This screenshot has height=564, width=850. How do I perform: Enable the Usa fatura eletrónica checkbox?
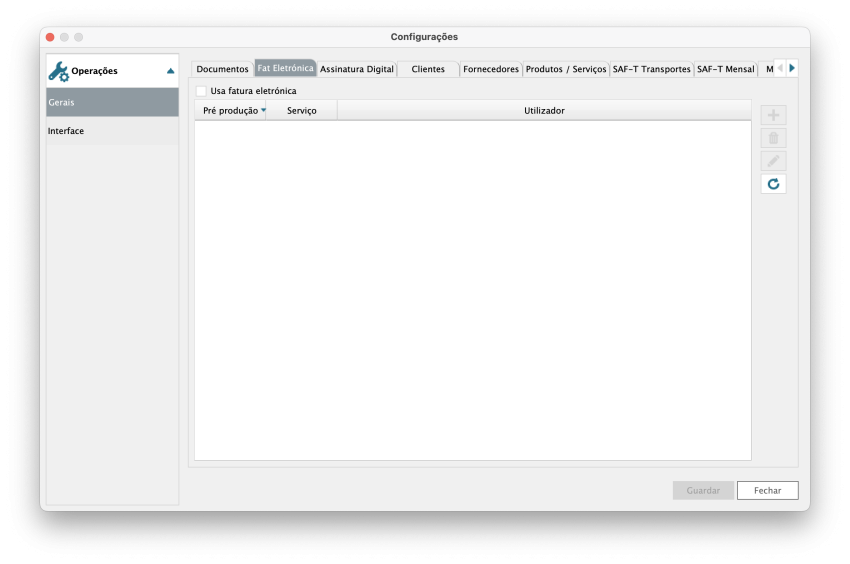coord(201,91)
